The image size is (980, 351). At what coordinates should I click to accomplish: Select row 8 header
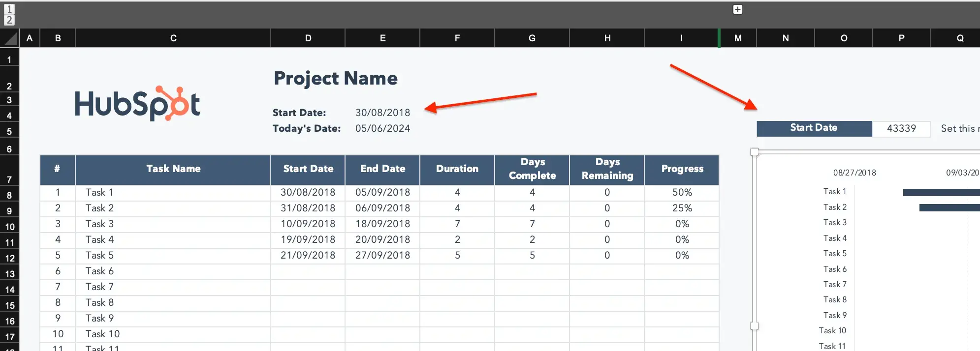(9, 195)
